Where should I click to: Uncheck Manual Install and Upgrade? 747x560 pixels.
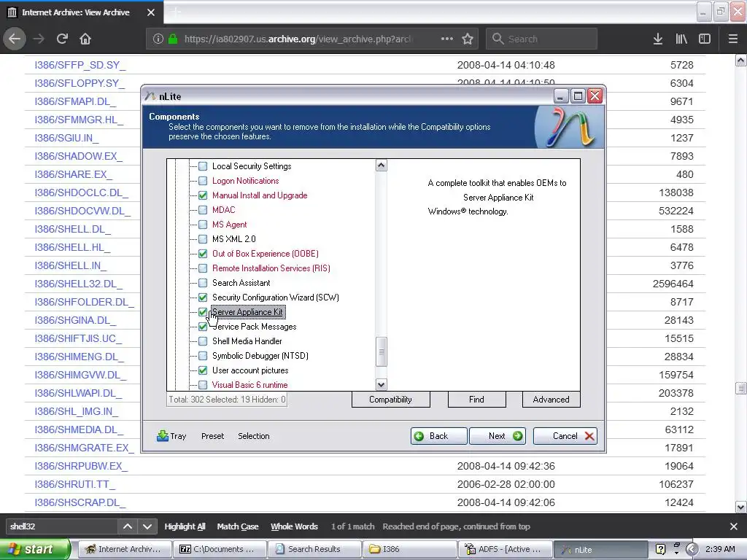203,195
